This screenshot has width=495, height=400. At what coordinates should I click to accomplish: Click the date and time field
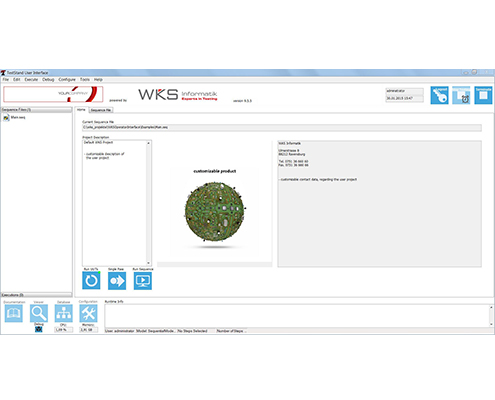404,99
